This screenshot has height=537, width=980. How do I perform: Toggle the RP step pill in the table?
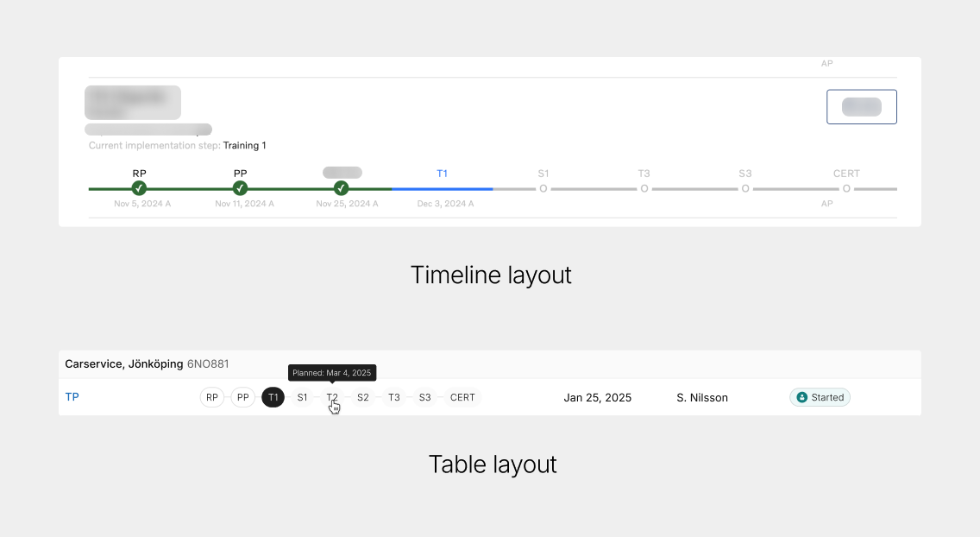click(211, 397)
